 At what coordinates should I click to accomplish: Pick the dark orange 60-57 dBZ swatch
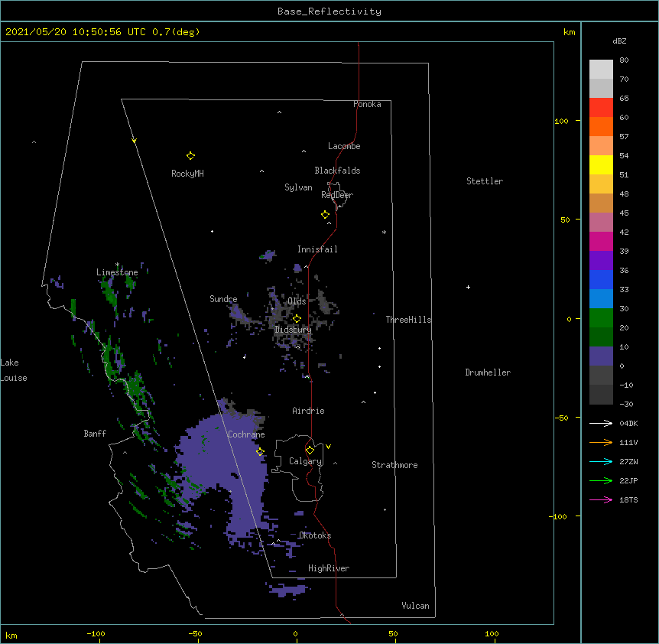tap(601, 126)
